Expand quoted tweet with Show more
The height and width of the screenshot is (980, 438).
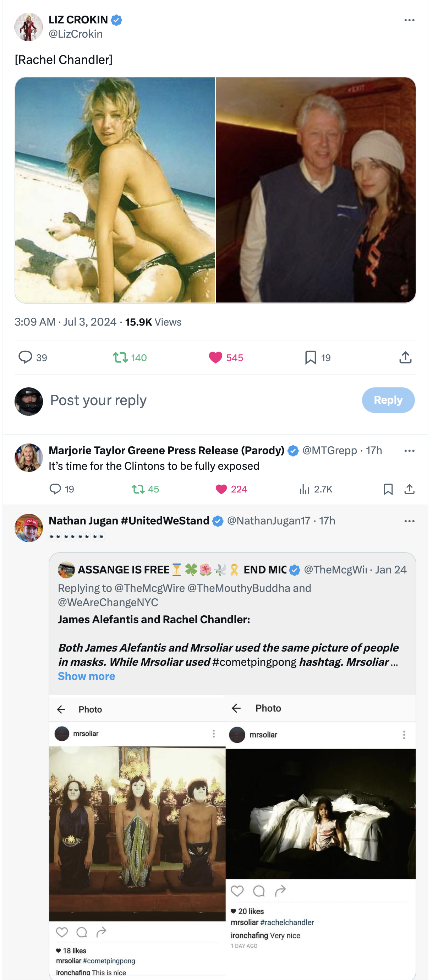point(86,676)
